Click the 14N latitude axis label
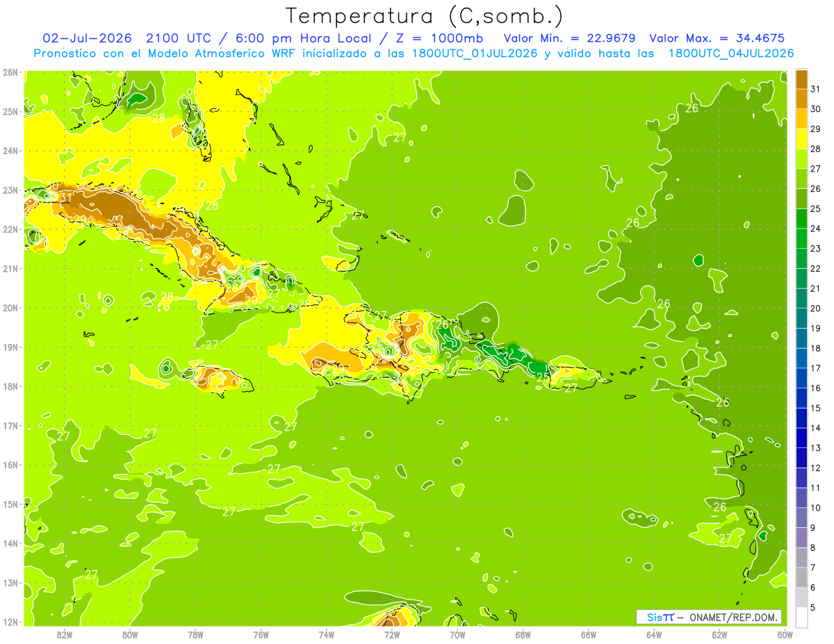This screenshot has width=834, height=644. (10, 543)
